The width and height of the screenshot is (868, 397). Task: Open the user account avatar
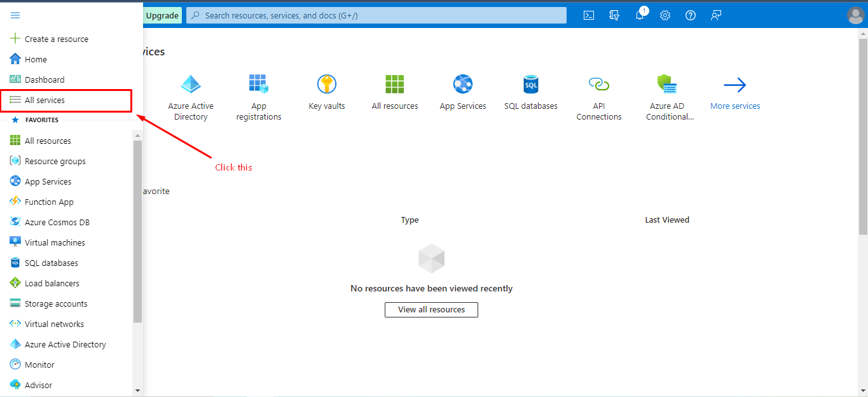tap(856, 15)
